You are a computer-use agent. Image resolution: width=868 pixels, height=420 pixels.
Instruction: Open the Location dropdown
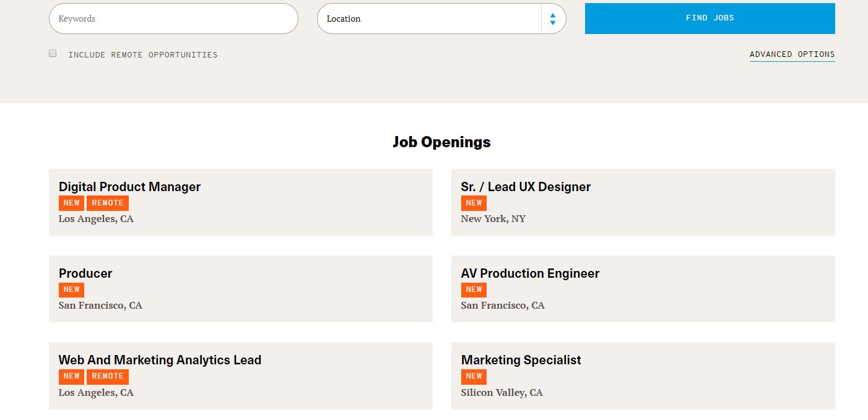(x=441, y=19)
